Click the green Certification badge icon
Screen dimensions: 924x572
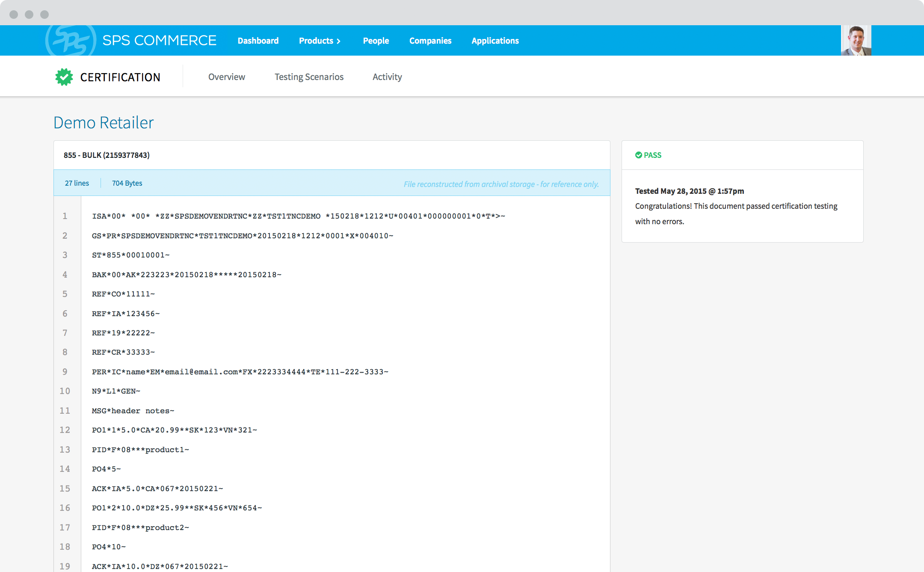pos(64,77)
